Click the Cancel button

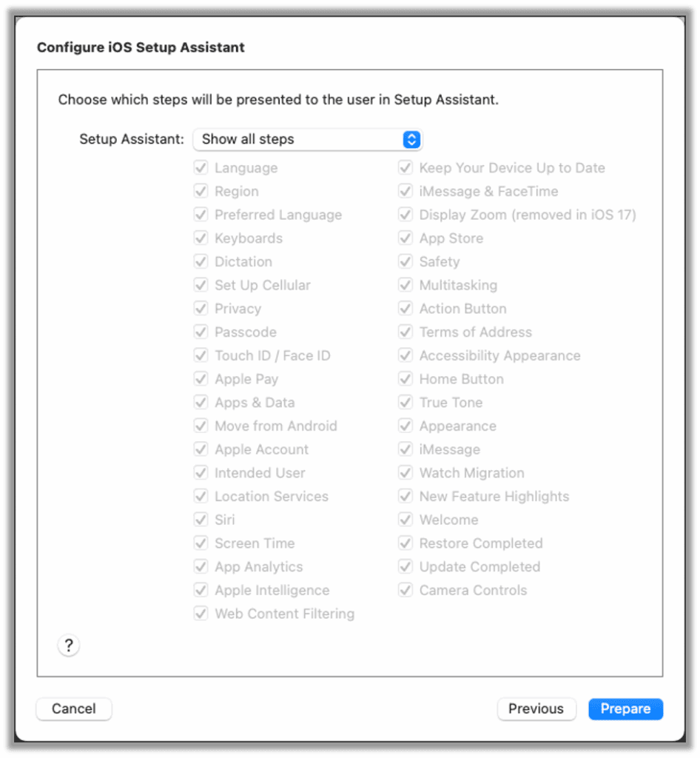(x=73, y=708)
